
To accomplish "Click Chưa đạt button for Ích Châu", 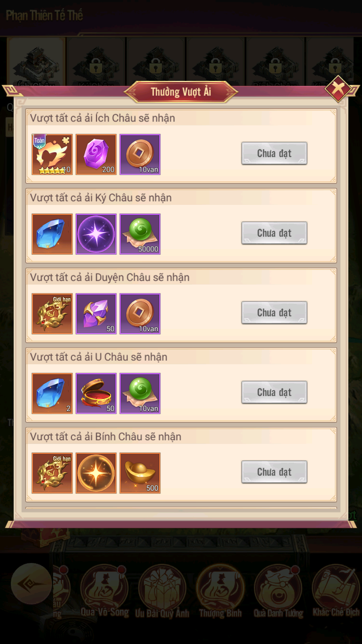I will [x=274, y=153].
